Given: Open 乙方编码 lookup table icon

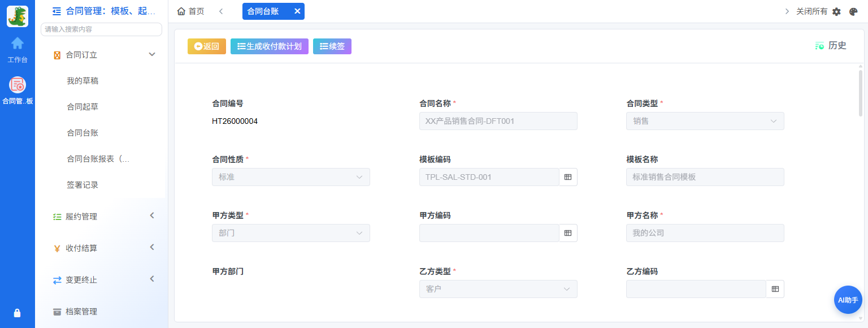Looking at the screenshot, I should pyautogui.click(x=775, y=289).
